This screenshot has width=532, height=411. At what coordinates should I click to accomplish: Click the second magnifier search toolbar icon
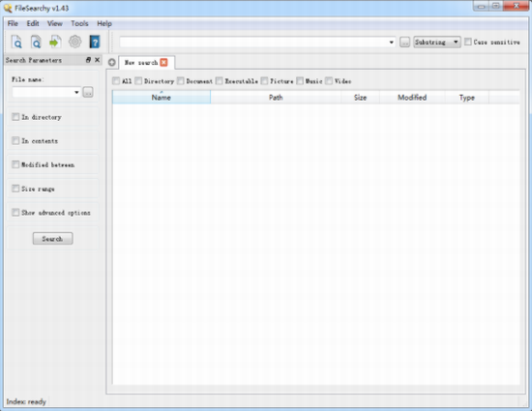click(x=36, y=42)
